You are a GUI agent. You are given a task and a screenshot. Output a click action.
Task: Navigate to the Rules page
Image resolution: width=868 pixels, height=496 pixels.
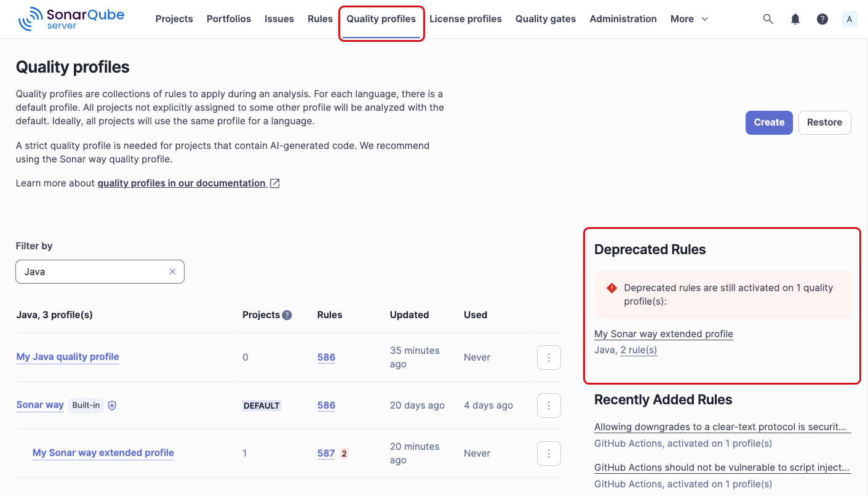319,18
